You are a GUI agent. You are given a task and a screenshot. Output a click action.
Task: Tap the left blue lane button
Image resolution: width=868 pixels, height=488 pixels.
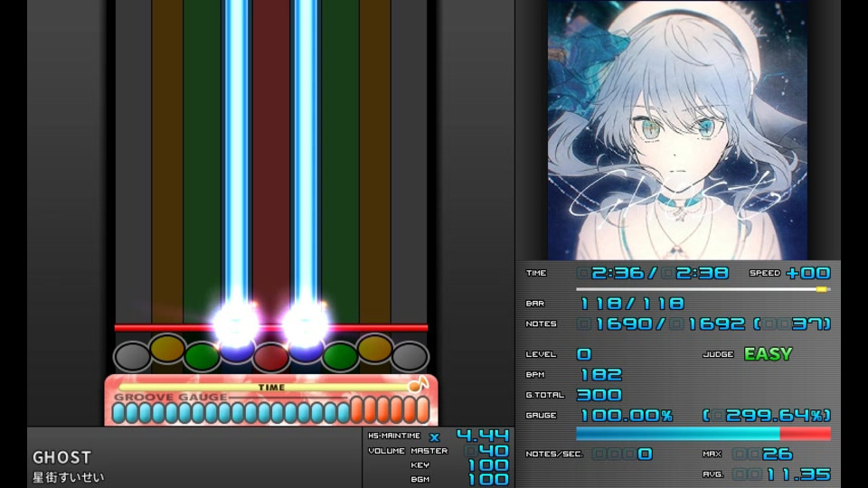click(236, 349)
